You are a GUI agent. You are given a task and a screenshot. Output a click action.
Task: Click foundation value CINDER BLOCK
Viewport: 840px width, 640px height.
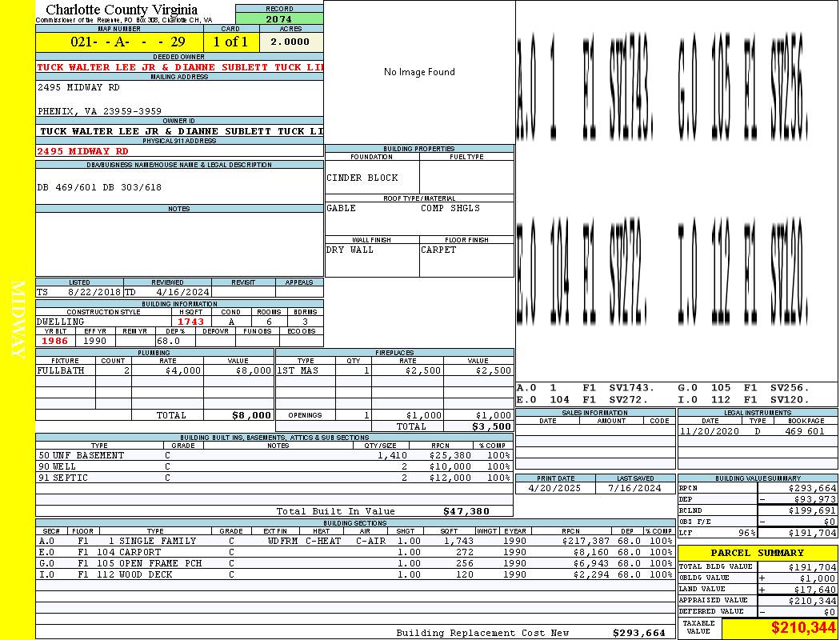point(362,178)
